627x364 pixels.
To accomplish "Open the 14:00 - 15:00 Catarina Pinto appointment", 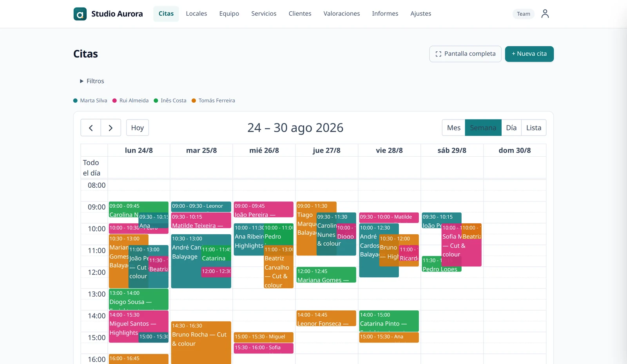I will point(389,321).
